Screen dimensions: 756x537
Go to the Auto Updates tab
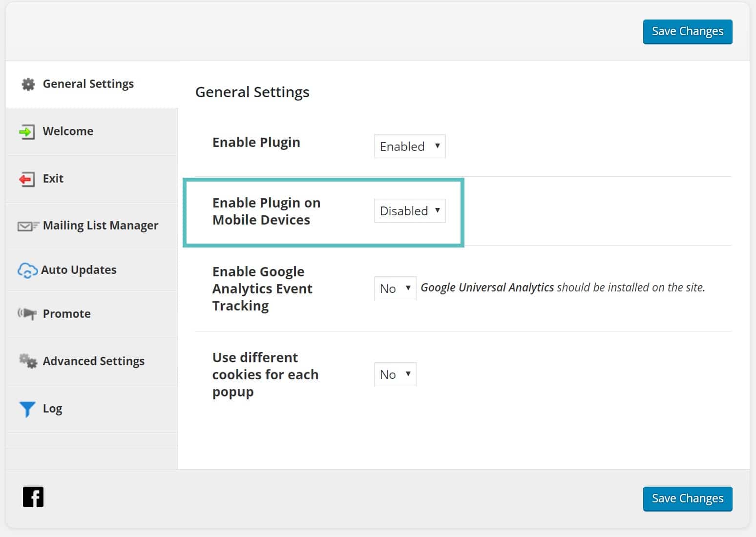tap(79, 270)
